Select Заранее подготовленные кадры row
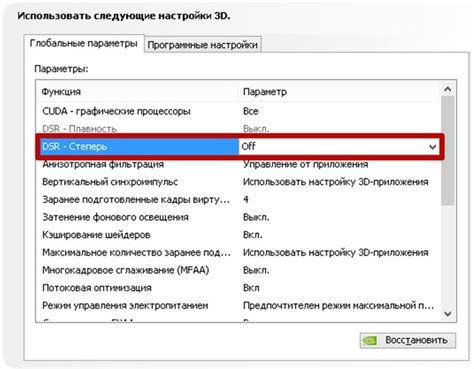 (x=239, y=200)
